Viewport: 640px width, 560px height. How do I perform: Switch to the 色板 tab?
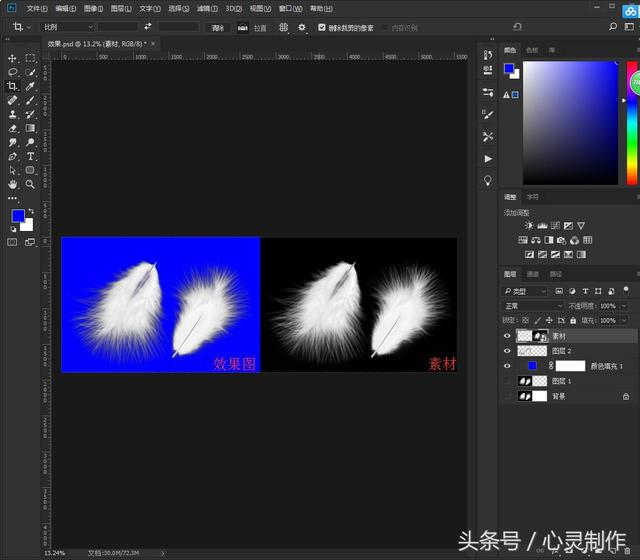532,50
